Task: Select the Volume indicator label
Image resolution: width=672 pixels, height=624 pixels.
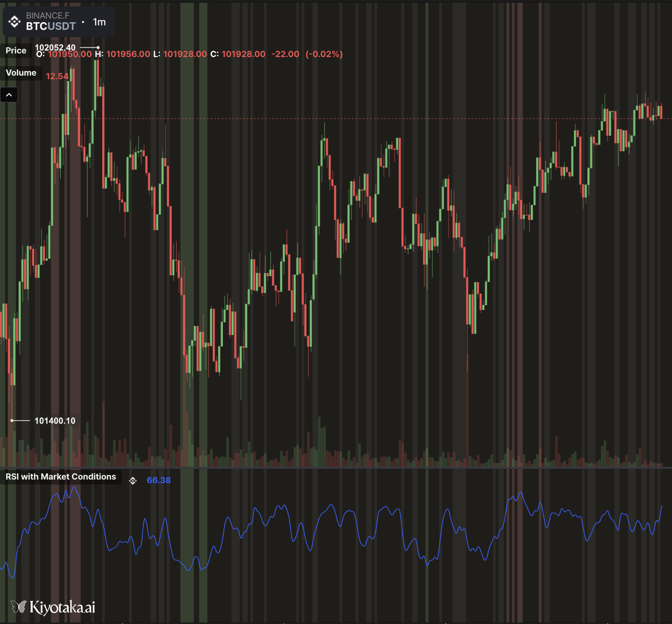Action: click(21, 73)
